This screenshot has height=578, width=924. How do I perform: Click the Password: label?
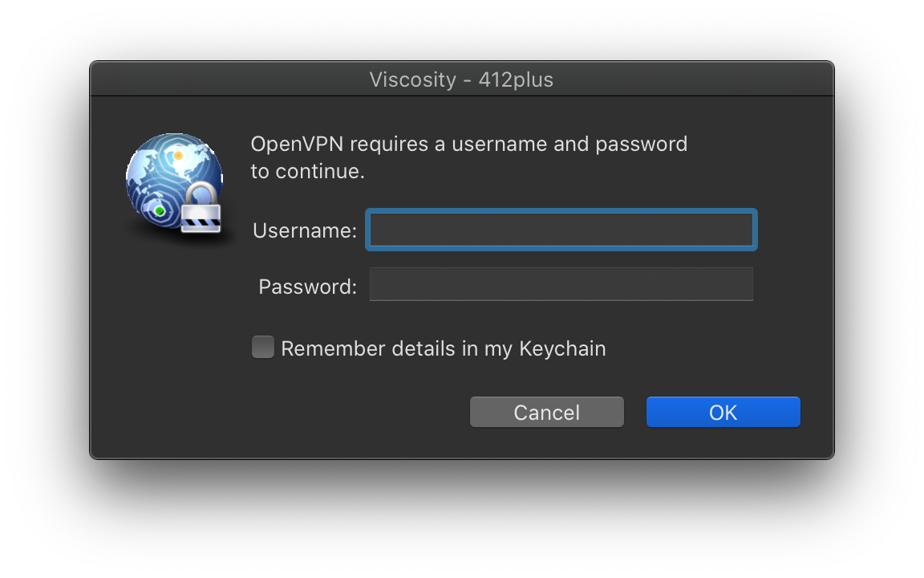(308, 287)
